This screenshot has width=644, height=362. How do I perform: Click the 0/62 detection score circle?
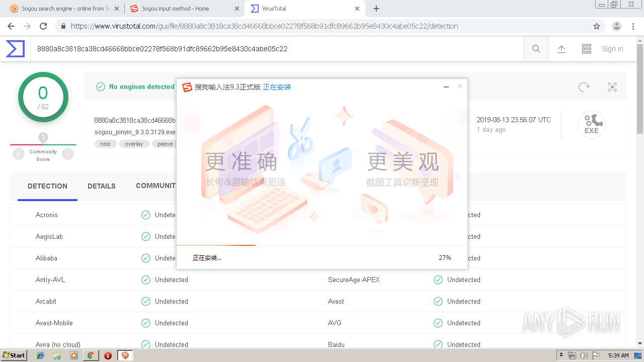point(43,97)
